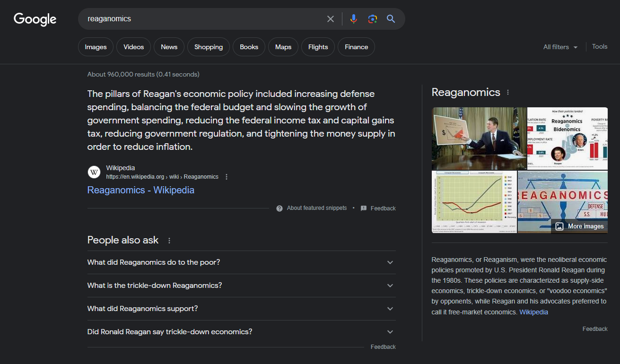
Task: Click the About featured snippets question icon
Action: [279, 208]
